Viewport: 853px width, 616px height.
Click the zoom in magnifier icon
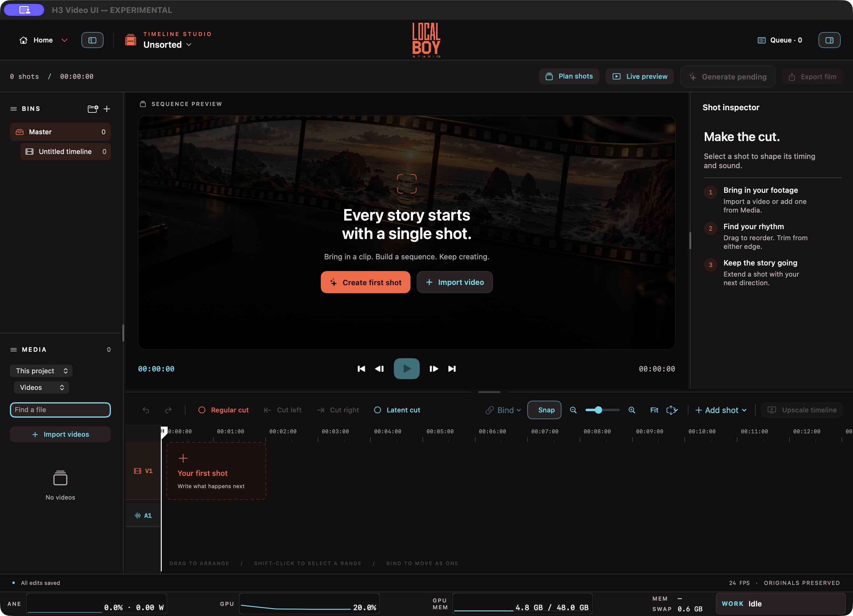tap(632, 410)
